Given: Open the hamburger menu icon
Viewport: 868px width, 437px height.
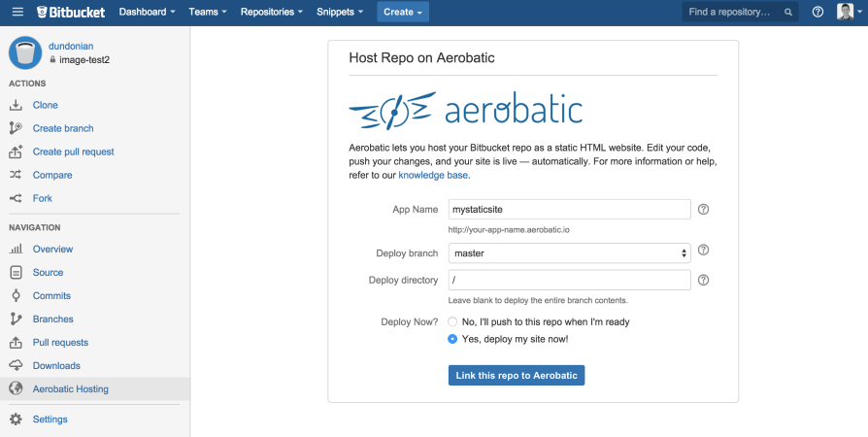Looking at the screenshot, I should click(17, 12).
